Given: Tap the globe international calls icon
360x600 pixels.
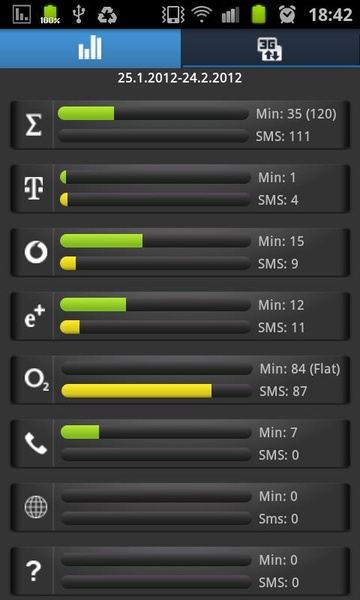Looking at the screenshot, I should pos(36,507).
